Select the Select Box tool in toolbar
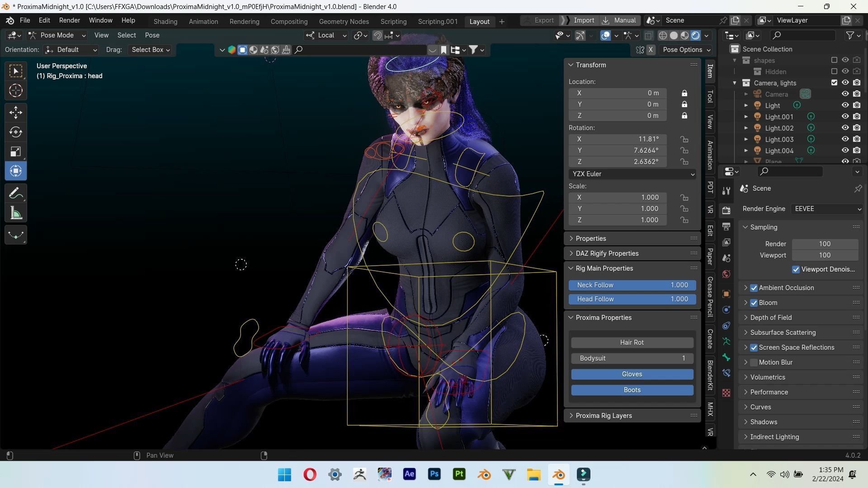 tap(16, 71)
